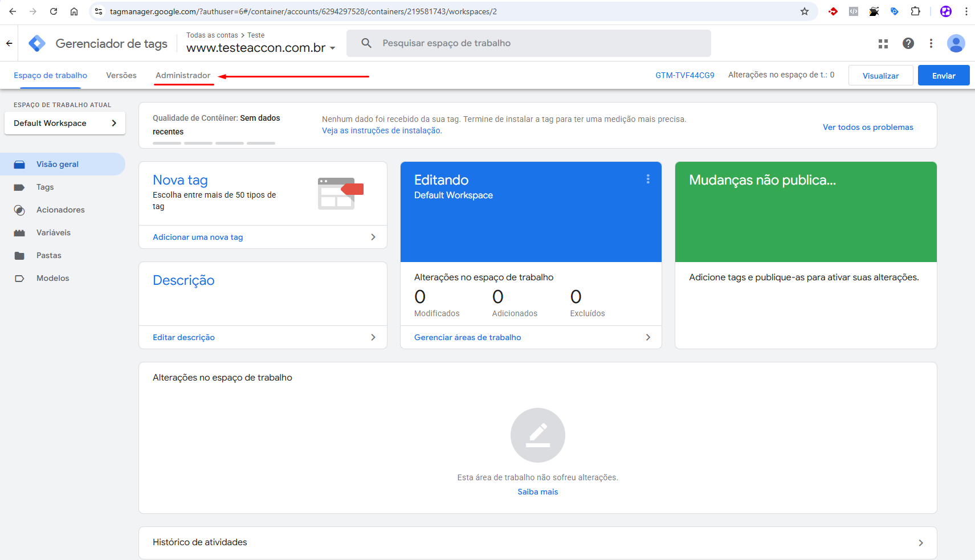Select the Tags icon in sidebar
Image resolution: width=975 pixels, height=560 pixels.
19,187
